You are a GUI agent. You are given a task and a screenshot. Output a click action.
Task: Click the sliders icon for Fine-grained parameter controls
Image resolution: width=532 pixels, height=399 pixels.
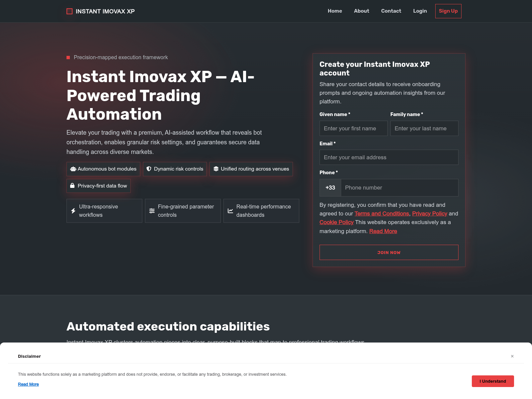pos(152,211)
